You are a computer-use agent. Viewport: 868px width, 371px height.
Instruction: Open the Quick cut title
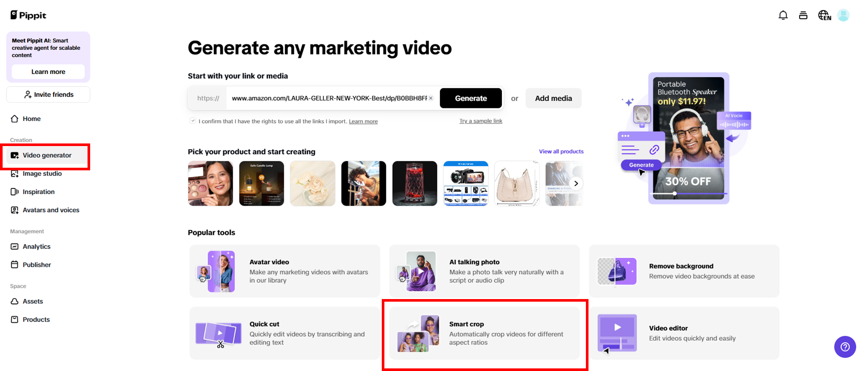pyautogui.click(x=264, y=324)
